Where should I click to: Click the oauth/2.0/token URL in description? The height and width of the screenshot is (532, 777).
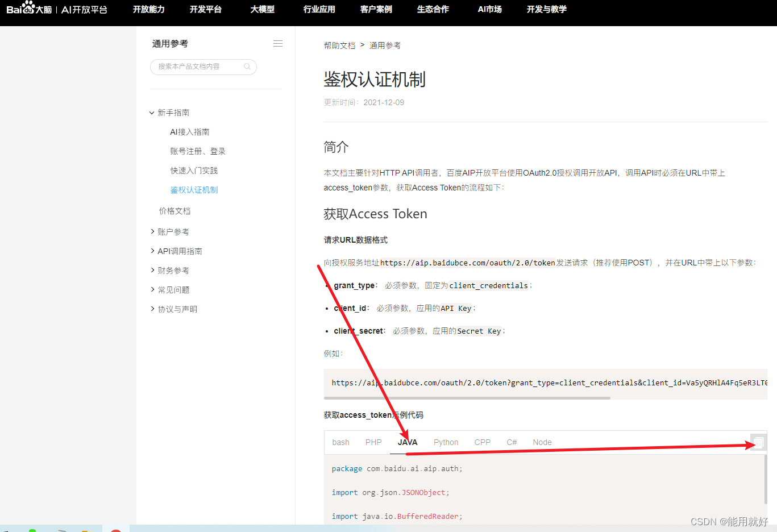point(468,263)
